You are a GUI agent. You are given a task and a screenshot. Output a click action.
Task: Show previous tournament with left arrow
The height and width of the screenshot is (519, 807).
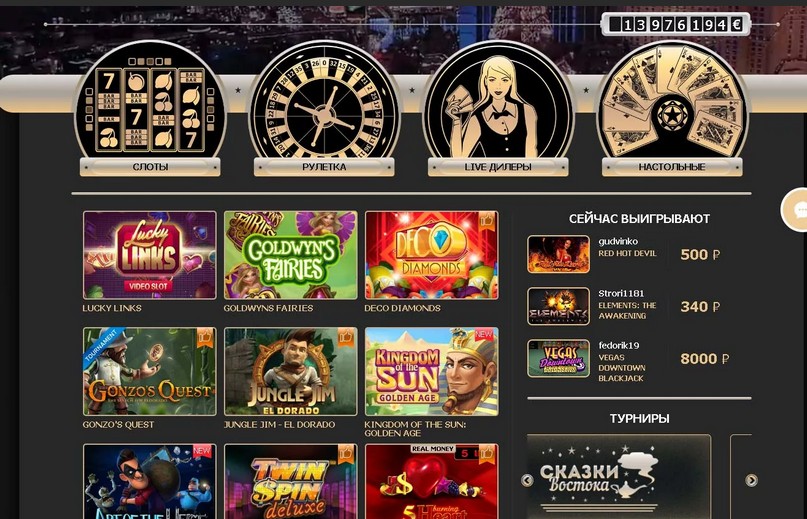[x=527, y=480]
